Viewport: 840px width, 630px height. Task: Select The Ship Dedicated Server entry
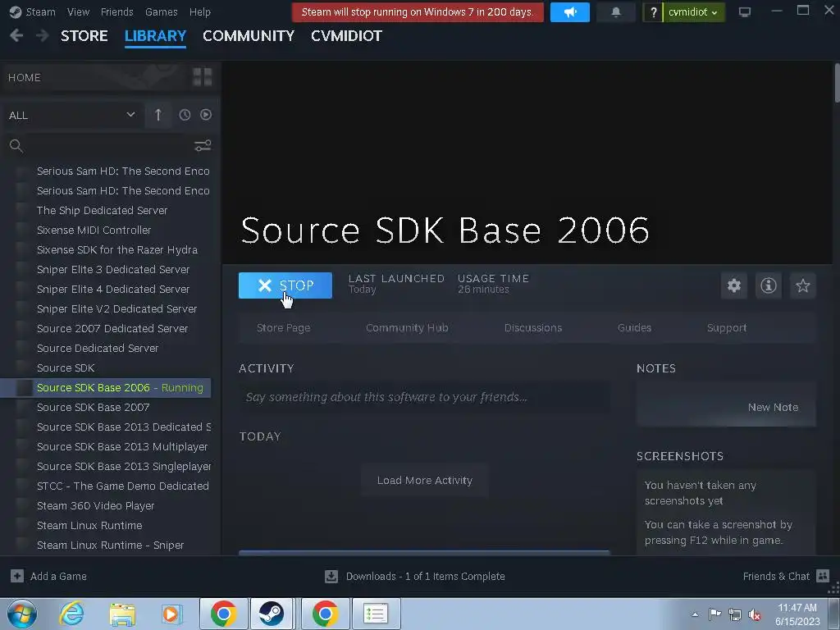[102, 211]
